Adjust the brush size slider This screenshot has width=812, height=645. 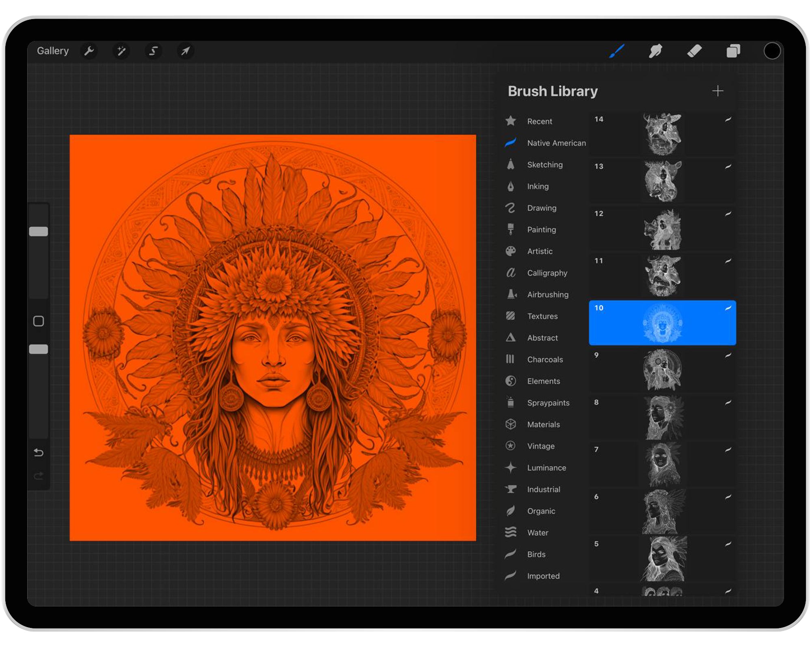point(39,231)
